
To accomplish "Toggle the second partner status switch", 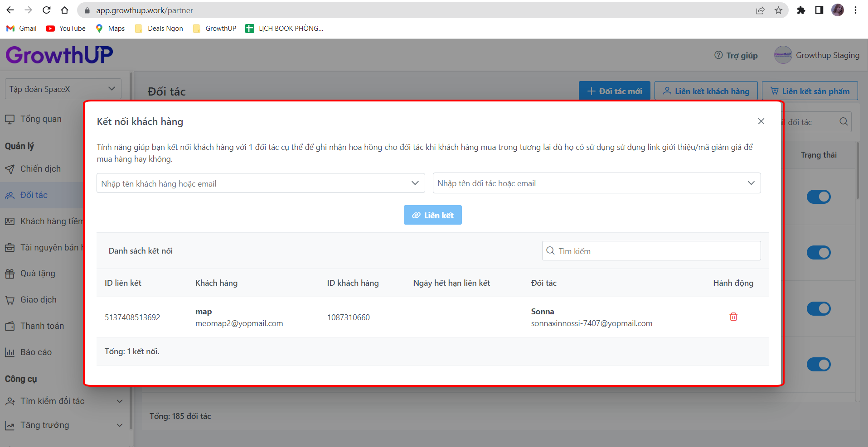I will pyautogui.click(x=818, y=253).
